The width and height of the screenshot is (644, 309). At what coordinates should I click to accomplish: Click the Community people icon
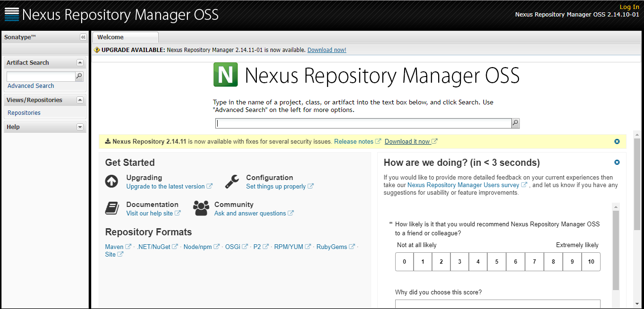(201, 208)
